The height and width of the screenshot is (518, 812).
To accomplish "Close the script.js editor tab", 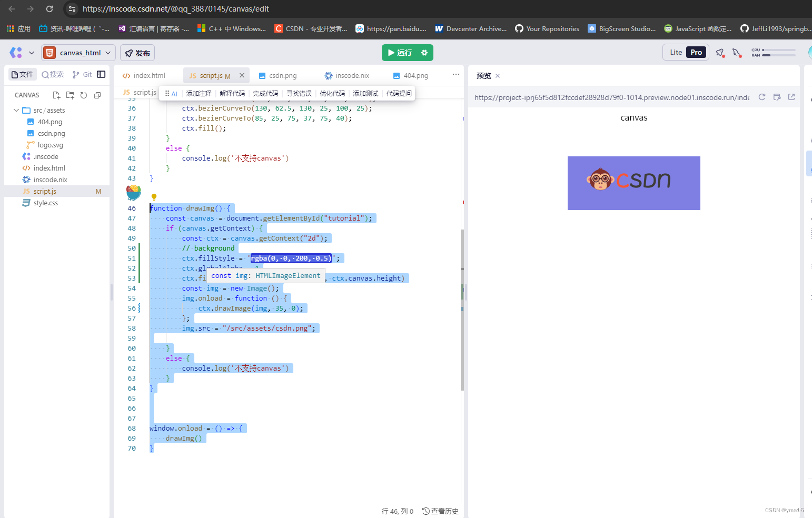I will point(242,75).
